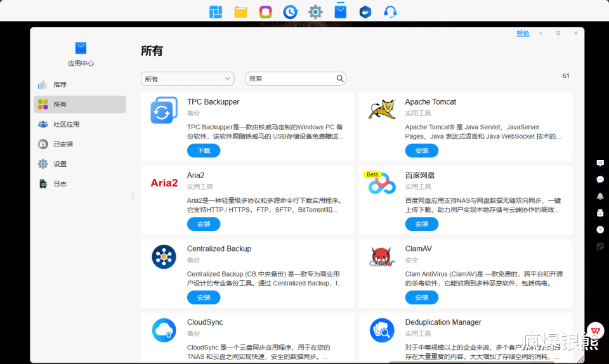Install Apache Tomcat
609x364 pixels.
pos(421,150)
